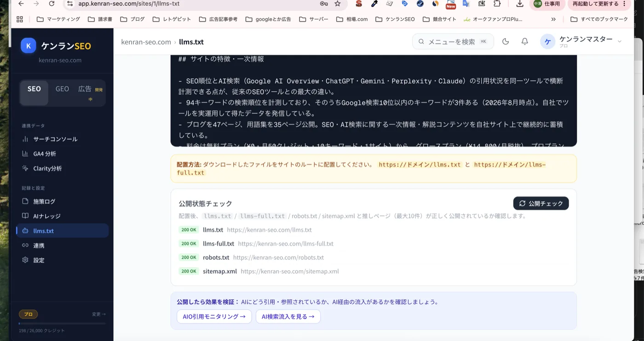
Task: Open the red SEO extension icon
Action: [359, 4]
